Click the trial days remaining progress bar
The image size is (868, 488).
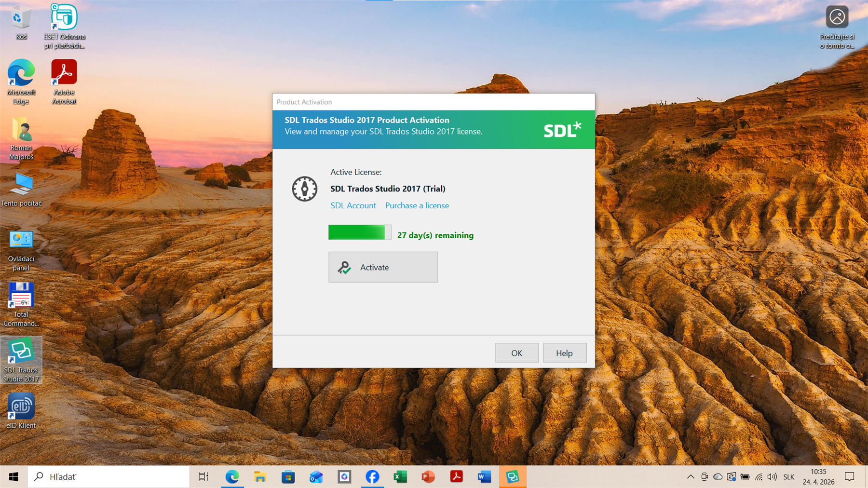click(359, 232)
